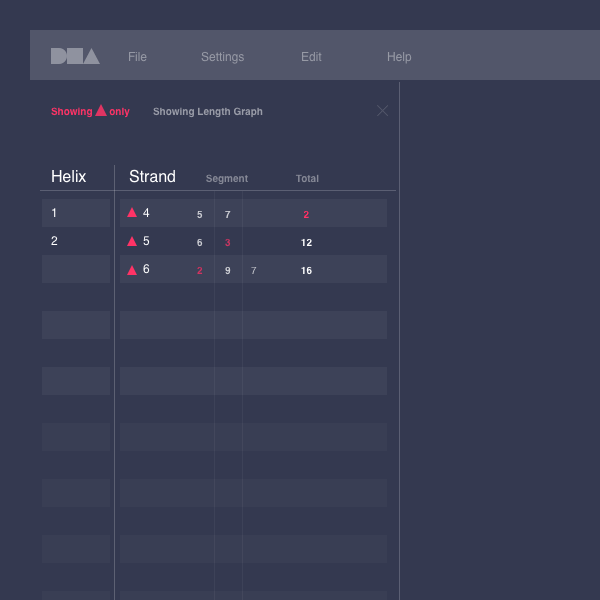Click the pink triangle in Showing only filter
The width and height of the screenshot is (600, 600).
[101, 111]
